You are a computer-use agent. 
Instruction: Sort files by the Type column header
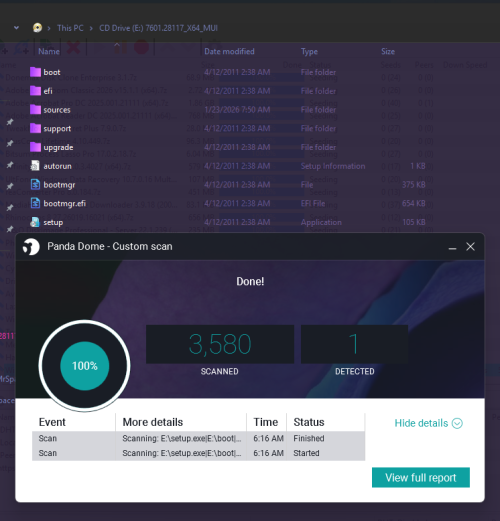point(309,52)
